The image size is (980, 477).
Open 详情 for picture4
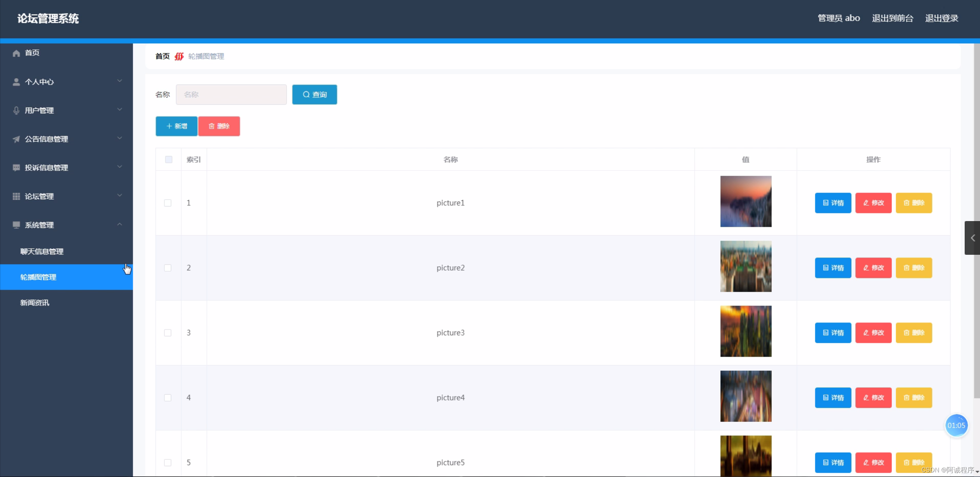coord(833,398)
